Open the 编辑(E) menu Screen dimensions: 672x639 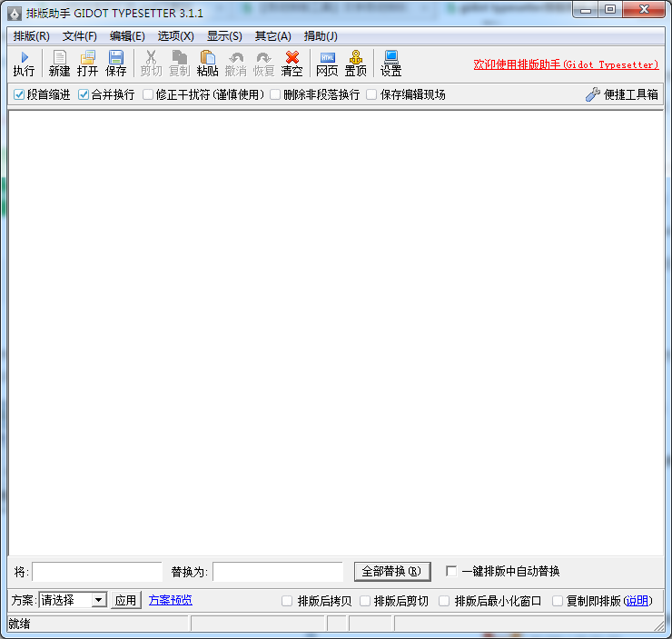pyautogui.click(x=127, y=36)
